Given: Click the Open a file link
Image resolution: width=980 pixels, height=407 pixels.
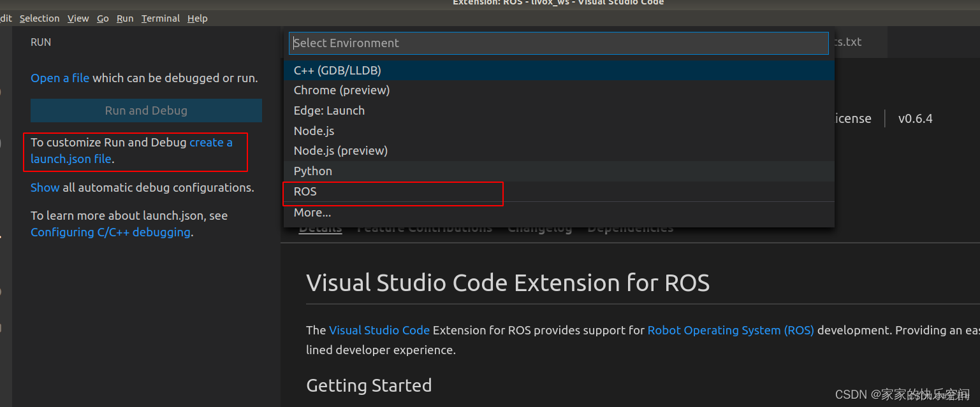Looking at the screenshot, I should coord(60,78).
